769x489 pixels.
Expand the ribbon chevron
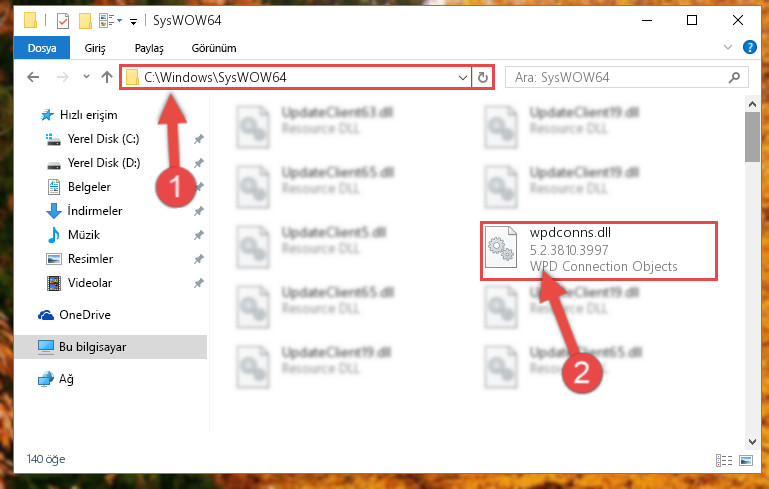tap(728, 47)
